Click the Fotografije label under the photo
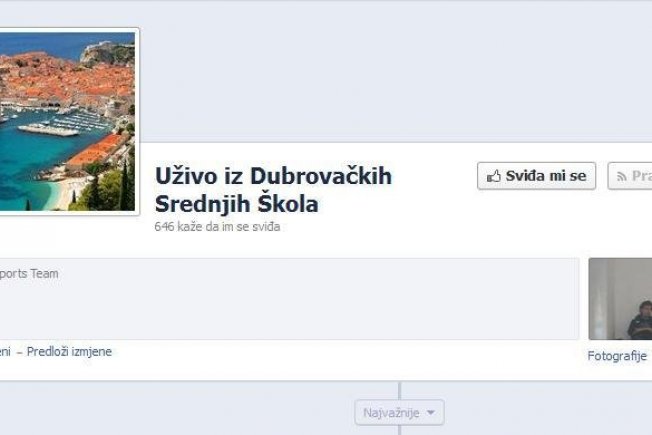 click(617, 356)
